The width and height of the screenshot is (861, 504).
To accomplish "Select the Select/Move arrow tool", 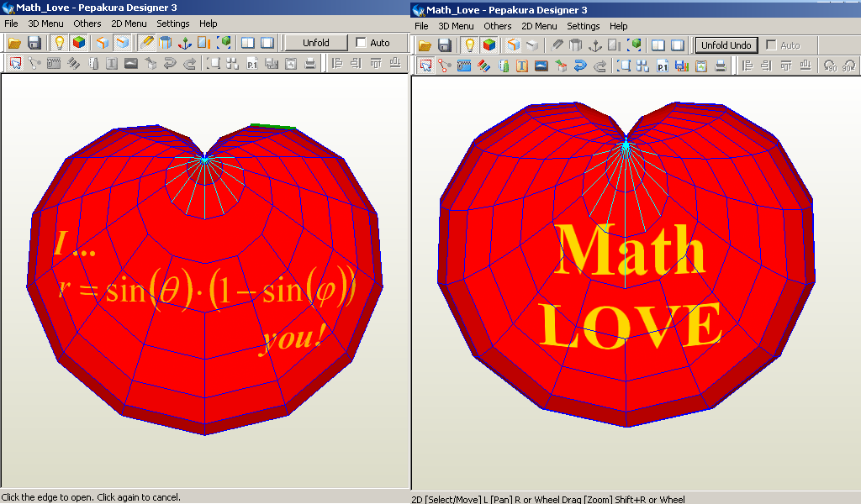I will coord(13,63).
